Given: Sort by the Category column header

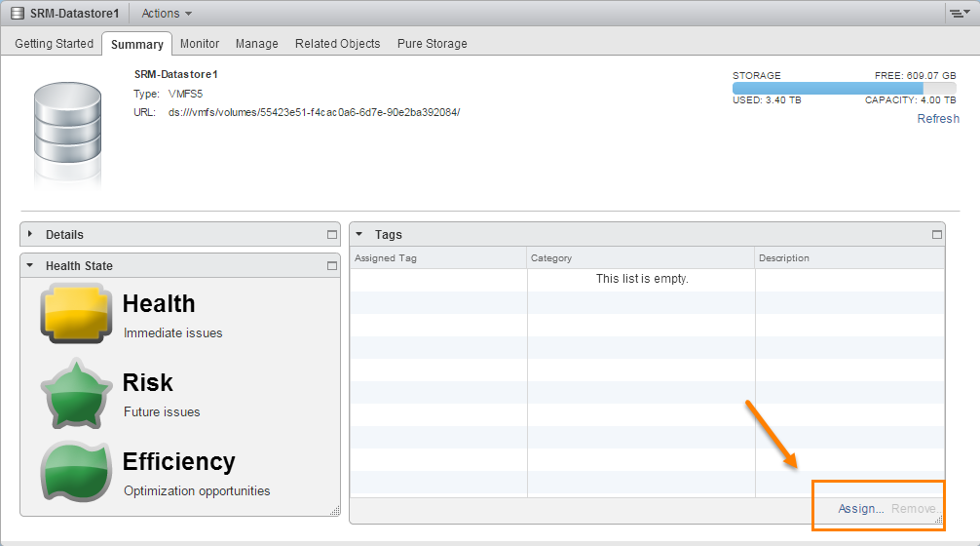Looking at the screenshot, I should pyautogui.click(x=641, y=257).
